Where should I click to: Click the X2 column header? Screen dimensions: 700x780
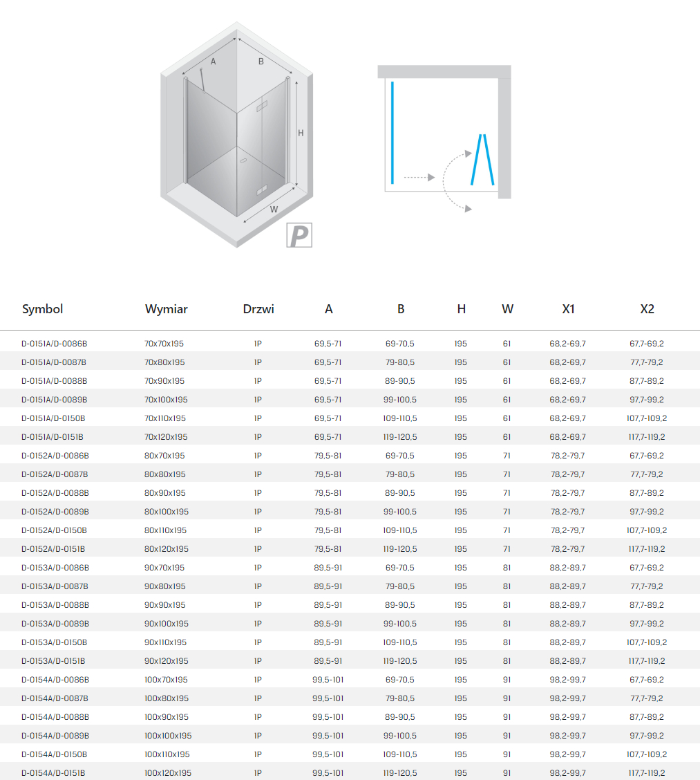pos(647,309)
